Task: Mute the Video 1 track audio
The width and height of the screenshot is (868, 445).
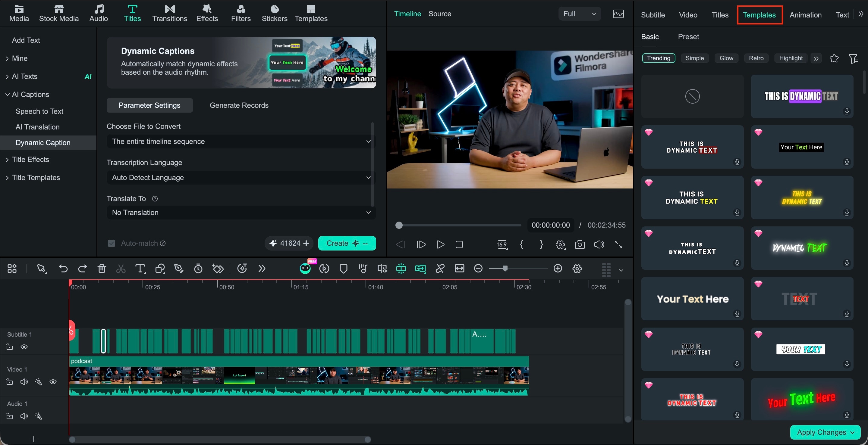Action: 24,382
